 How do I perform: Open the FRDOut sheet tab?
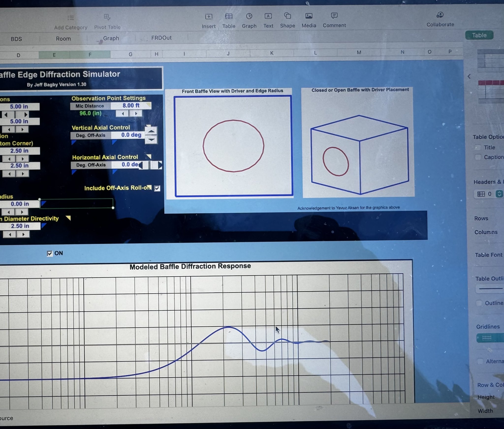[161, 38]
